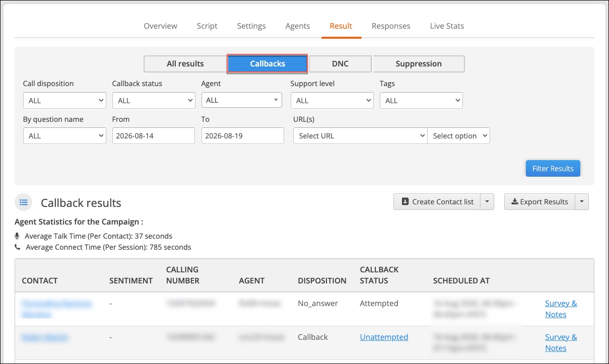Open the Settings tab
The height and width of the screenshot is (364, 609).
(x=251, y=26)
